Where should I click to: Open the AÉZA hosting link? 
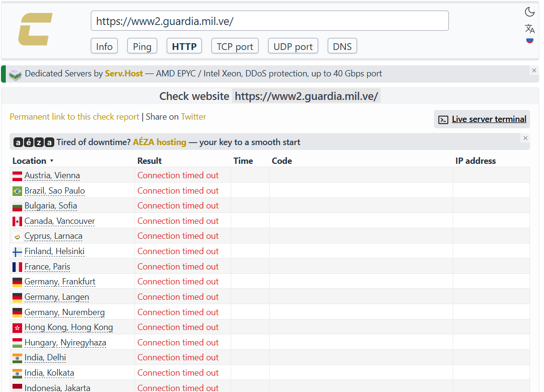tap(160, 142)
